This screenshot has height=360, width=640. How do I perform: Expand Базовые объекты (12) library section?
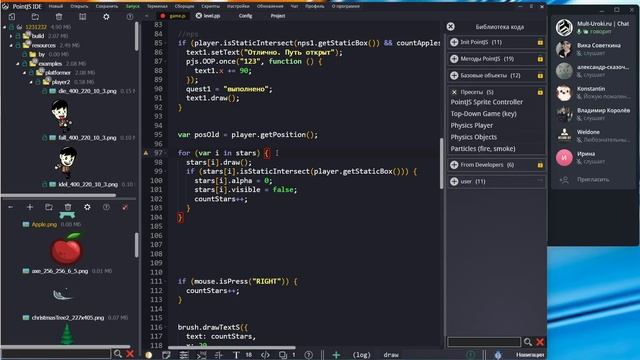[454, 76]
